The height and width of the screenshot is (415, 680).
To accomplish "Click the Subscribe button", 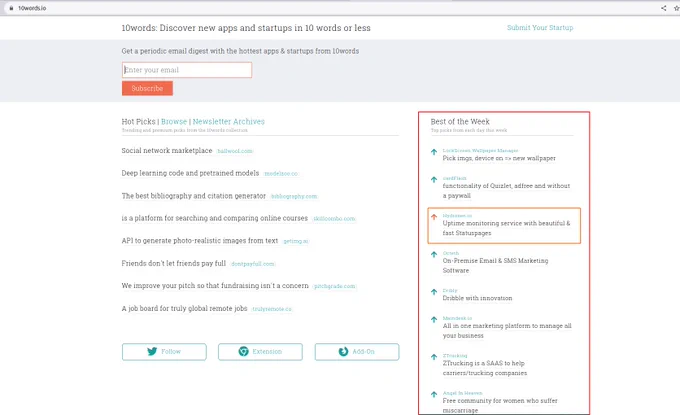I will tap(147, 88).
